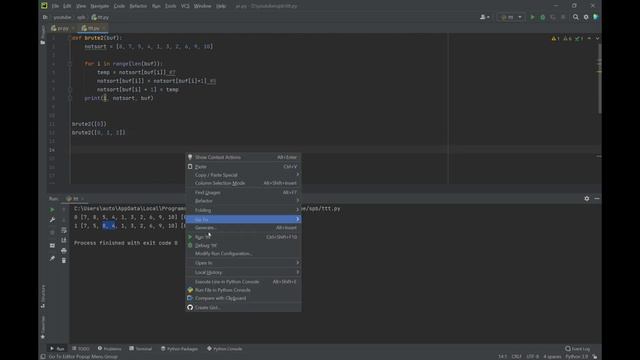Click Compare with Clipboard entry
This screenshot has height=360, width=640.
tap(243, 298)
